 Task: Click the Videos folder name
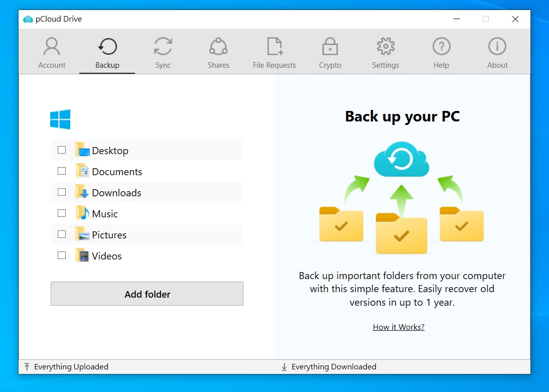point(107,256)
